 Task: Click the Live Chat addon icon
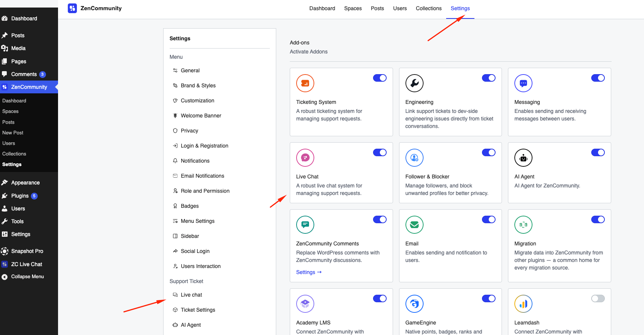305,158
